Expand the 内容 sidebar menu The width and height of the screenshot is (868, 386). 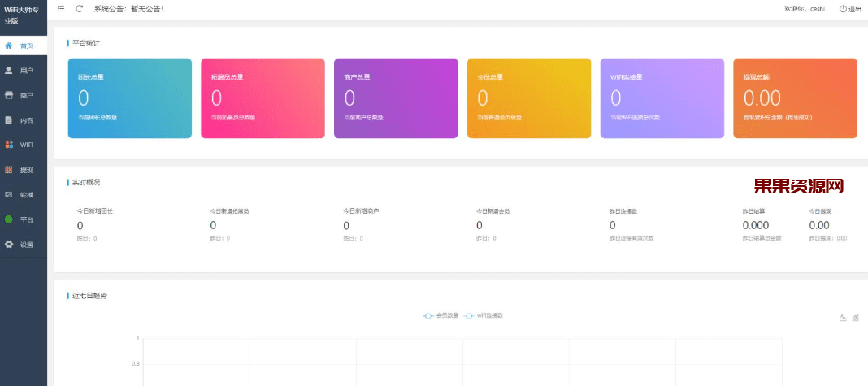point(26,120)
